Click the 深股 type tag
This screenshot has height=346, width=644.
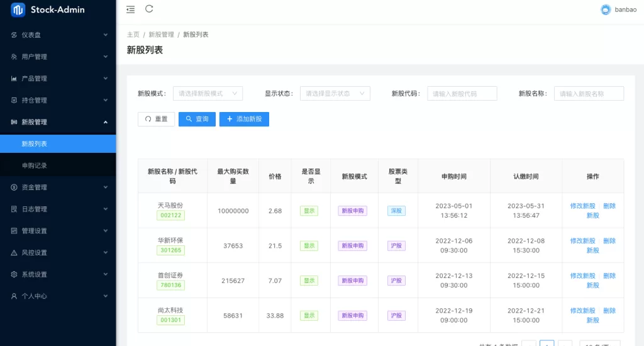pyautogui.click(x=396, y=211)
